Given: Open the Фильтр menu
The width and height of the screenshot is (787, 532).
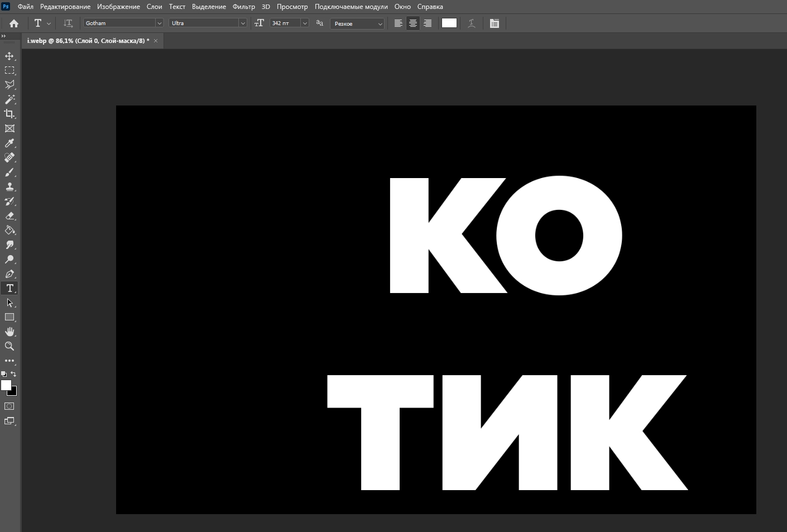Looking at the screenshot, I should tap(244, 7).
